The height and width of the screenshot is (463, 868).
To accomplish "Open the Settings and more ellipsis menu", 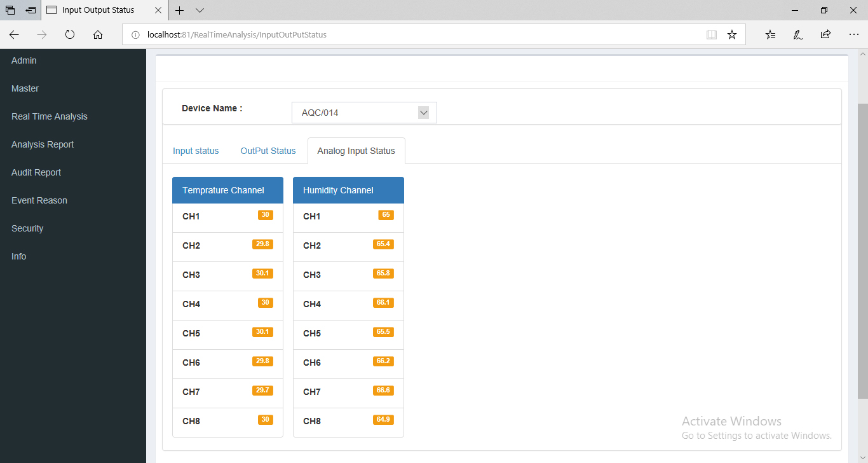I will point(853,35).
